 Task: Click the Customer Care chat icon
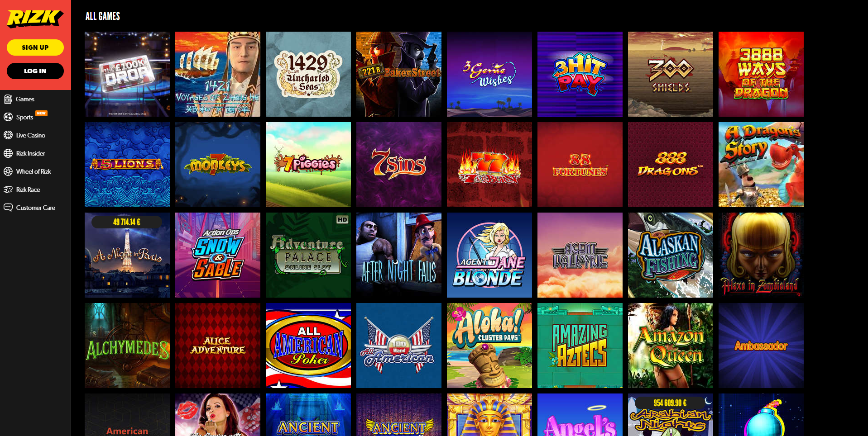[8, 208]
